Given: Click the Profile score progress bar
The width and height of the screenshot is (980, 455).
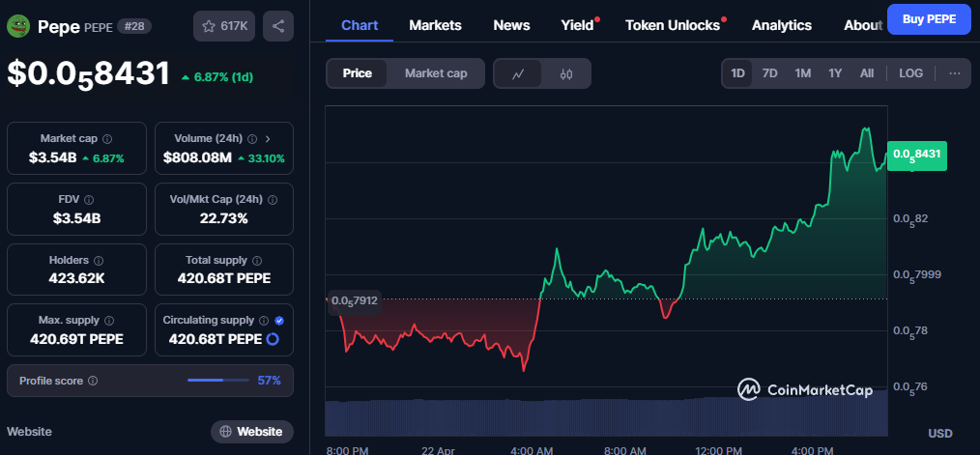Looking at the screenshot, I should [218, 380].
